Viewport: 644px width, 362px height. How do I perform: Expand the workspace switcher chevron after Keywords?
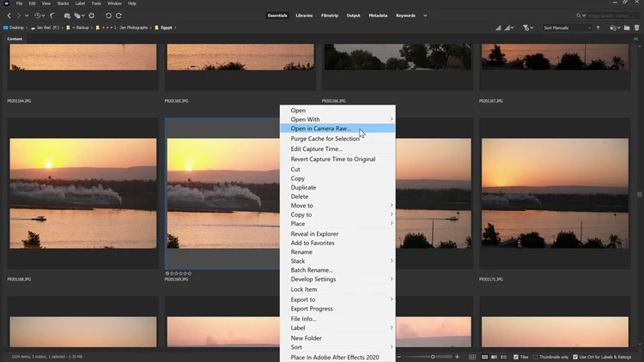point(425,15)
